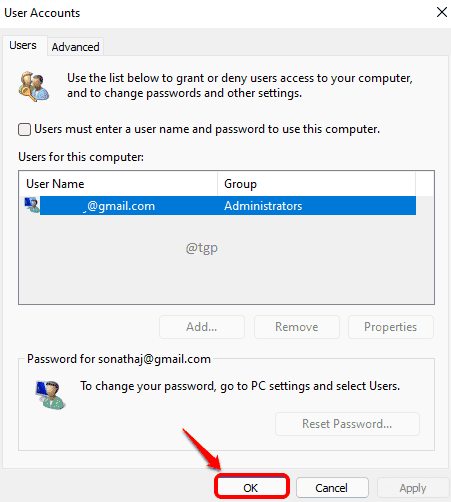The height and width of the screenshot is (502, 451).
Task: Click the Apply button
Action: click(x=413, y=488)
